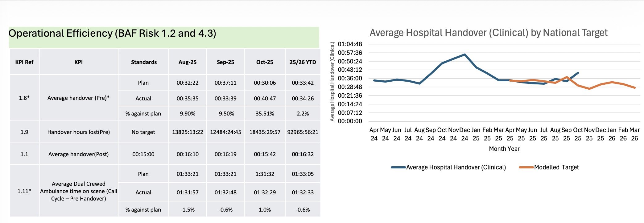Click the blue line's peak at Dec 24
This screenshot has height=223, width=644.
coord(465,55)
